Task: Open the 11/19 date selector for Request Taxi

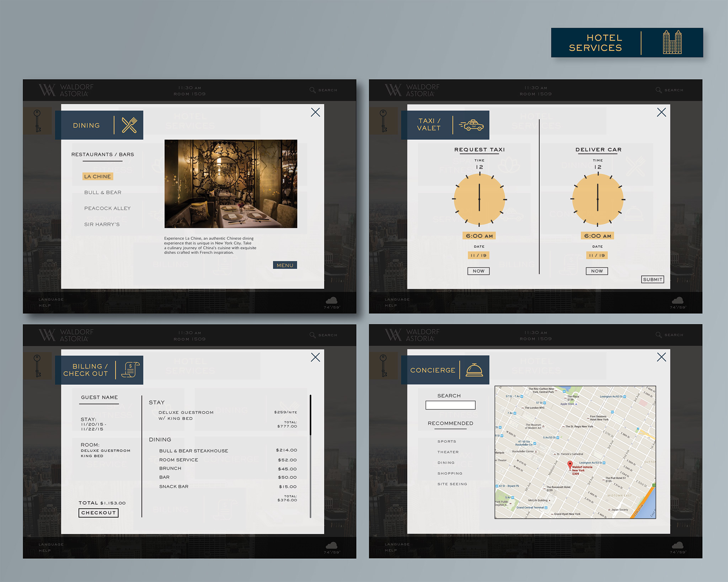Action: 479,255
